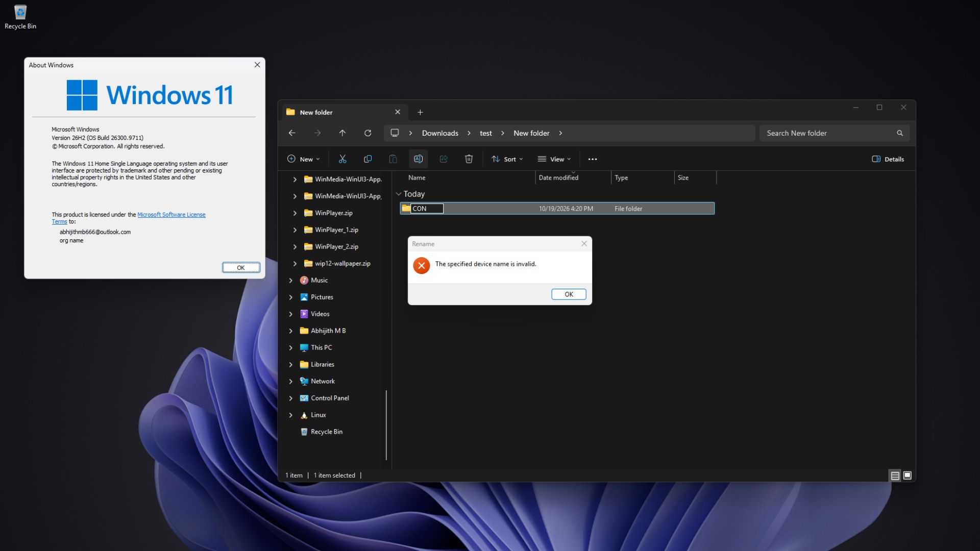
Task: Select Linux in navigation pane
Action: point(318,415)
